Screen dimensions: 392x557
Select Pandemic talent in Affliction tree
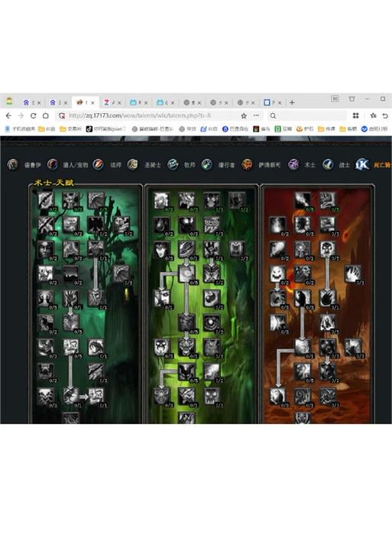(x=96, y=397)
